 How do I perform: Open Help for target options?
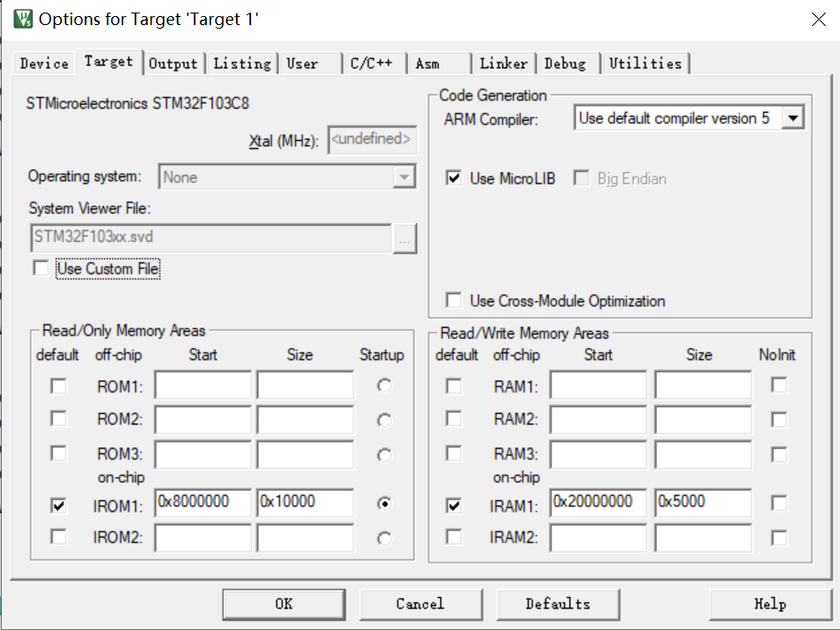pos(770,604)
